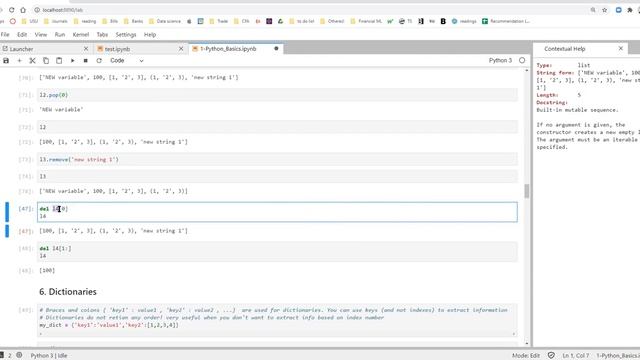The height and width of the screenshot is (360, 640).
Task: Copy the selected cells
Action: 46,60
